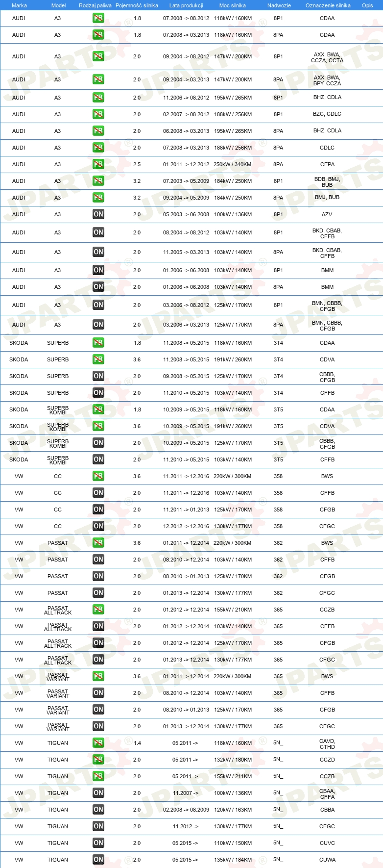Click the 110kW / 150KM cell
Screen dimensions: 383x868
tap(233, 843)
